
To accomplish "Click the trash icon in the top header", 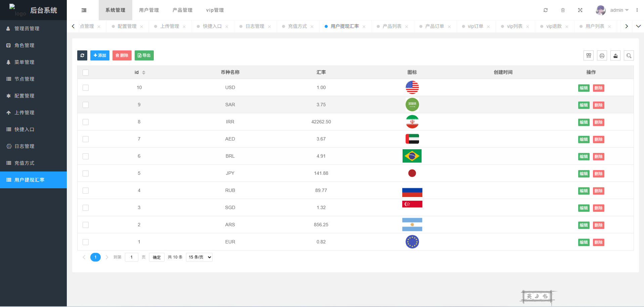I will point(563,10).
